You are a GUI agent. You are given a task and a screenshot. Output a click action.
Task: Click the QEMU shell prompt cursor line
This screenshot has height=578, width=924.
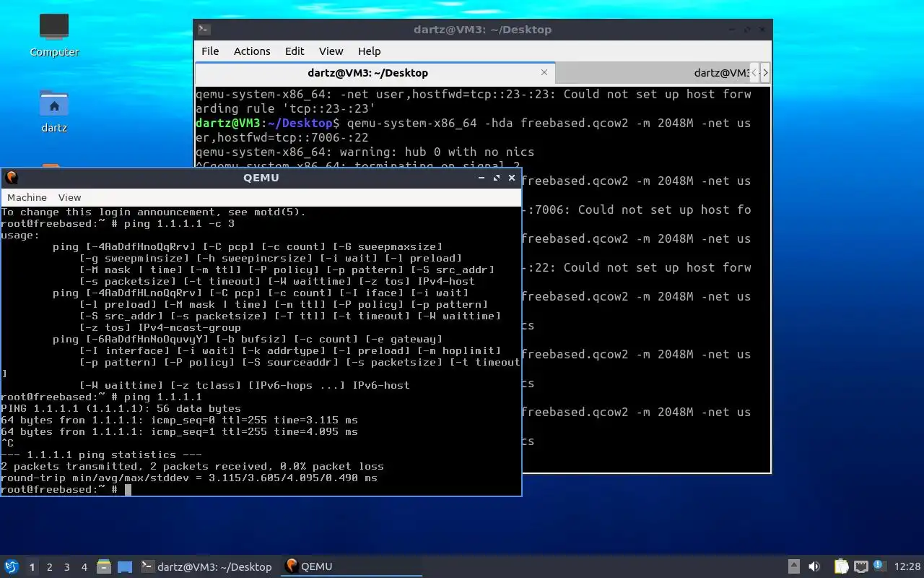point(66,490)
